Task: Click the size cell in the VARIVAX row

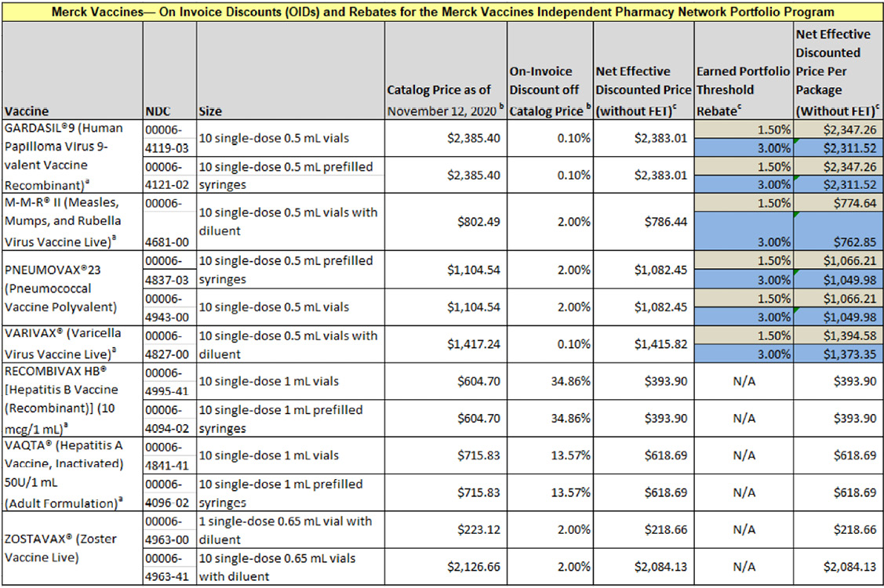Action: click(290, 344)
